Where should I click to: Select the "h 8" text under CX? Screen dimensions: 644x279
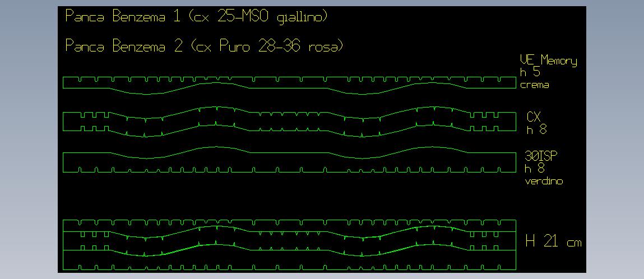pos(536,130)
